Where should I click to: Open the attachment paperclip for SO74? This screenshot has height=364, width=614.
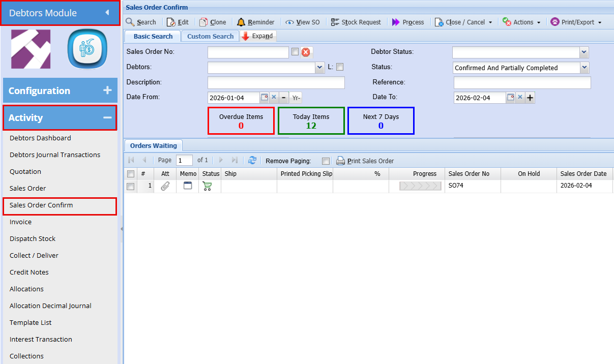pyautogui.click(x=165, y=187)
